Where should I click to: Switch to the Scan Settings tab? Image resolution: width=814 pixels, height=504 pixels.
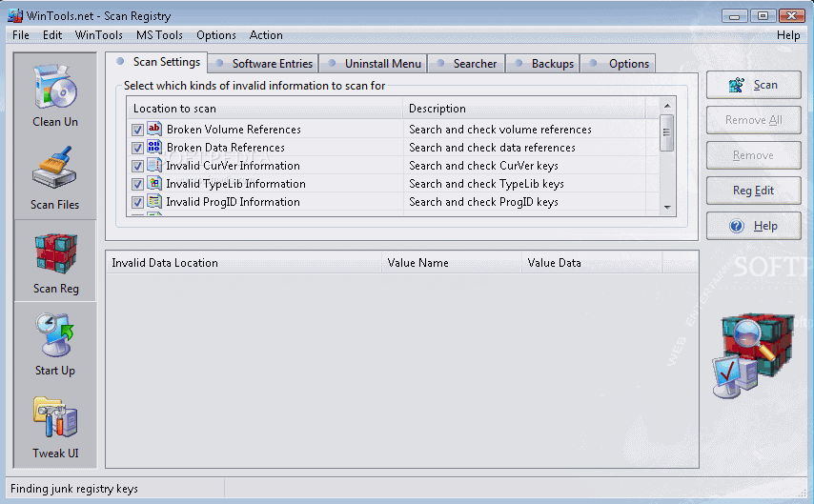point(157,62)
